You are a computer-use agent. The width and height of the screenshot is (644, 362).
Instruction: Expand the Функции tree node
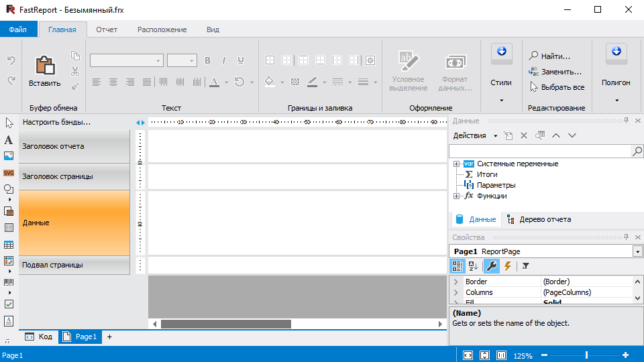(x=457, y=196)
